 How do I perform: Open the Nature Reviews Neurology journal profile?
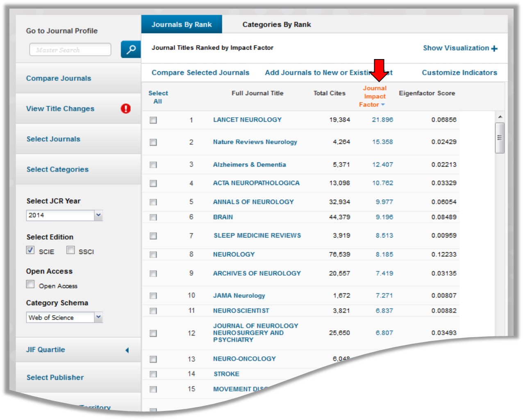[x=255, y=142]
